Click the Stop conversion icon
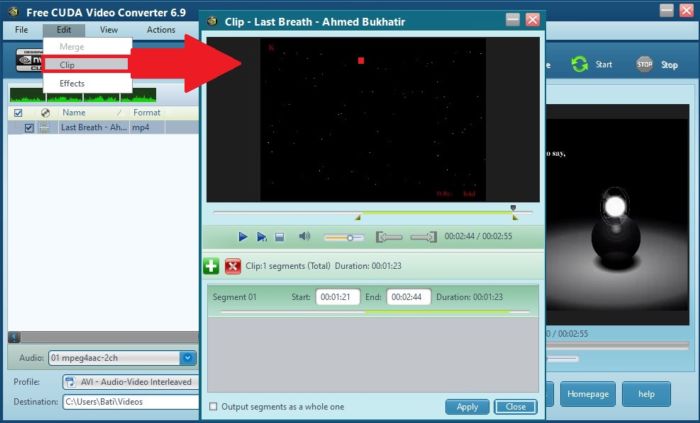 [644, 65]
